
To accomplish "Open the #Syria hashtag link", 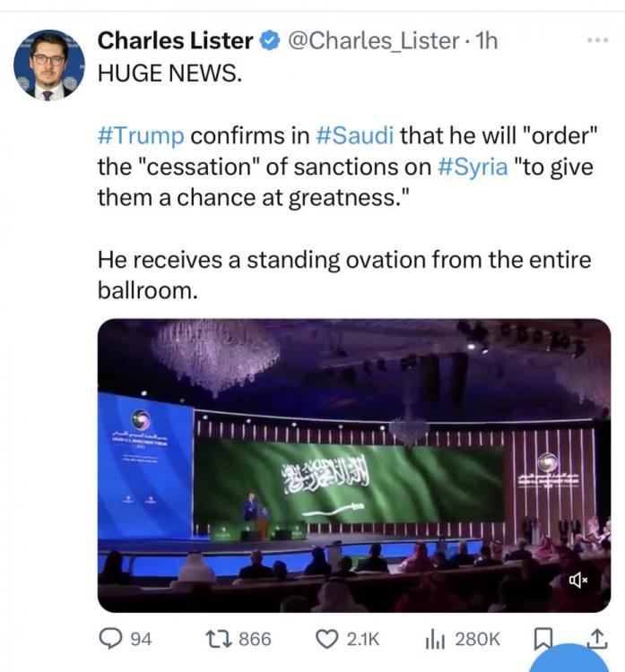I will point(472,167).
